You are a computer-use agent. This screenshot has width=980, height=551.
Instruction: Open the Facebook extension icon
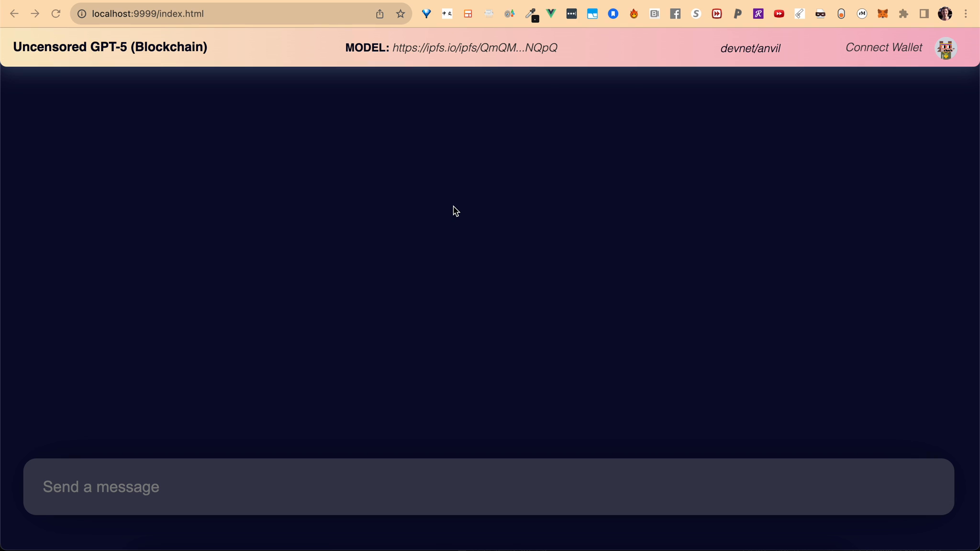click(x=675, y=14)
